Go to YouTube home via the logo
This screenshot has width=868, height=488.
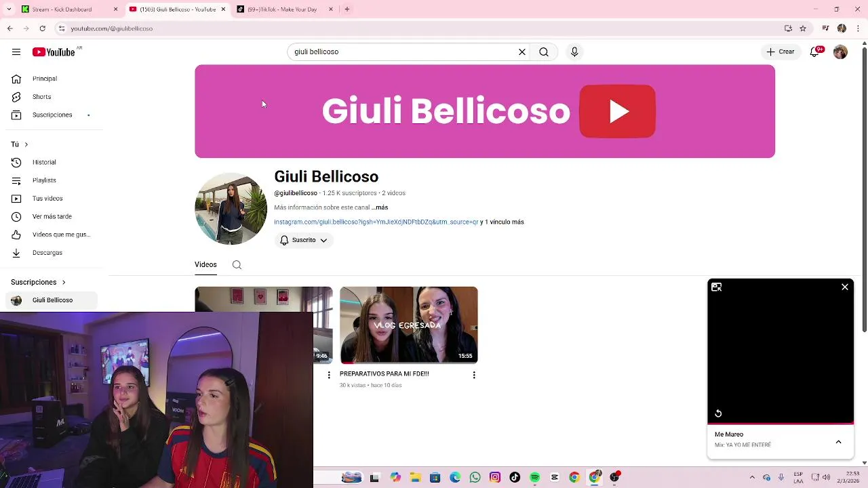tap(54, 52)
